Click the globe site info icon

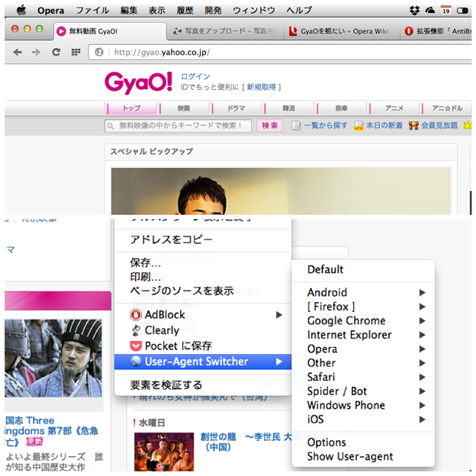[x=99, y=52]
